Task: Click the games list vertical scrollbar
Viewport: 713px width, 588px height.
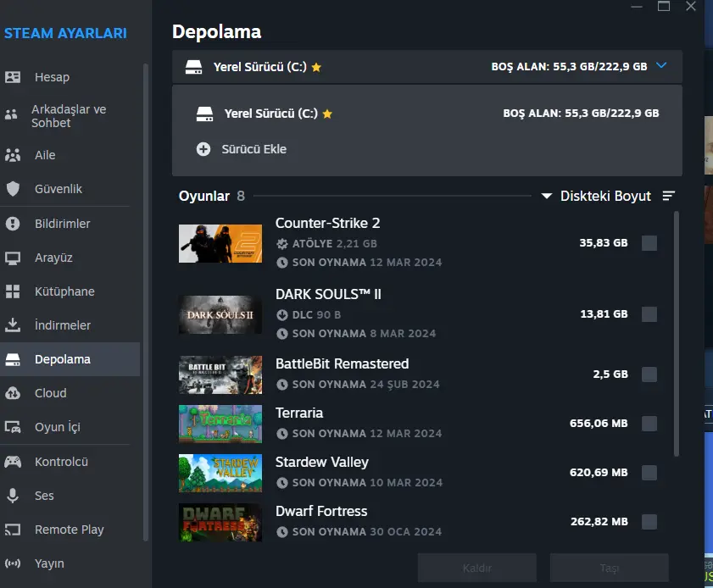Action: [x=677, y=334]
